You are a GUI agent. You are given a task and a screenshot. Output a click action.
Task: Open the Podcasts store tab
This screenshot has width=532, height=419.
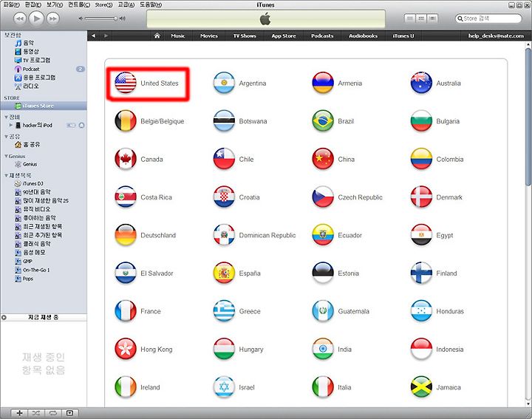(x=322, y=35)
